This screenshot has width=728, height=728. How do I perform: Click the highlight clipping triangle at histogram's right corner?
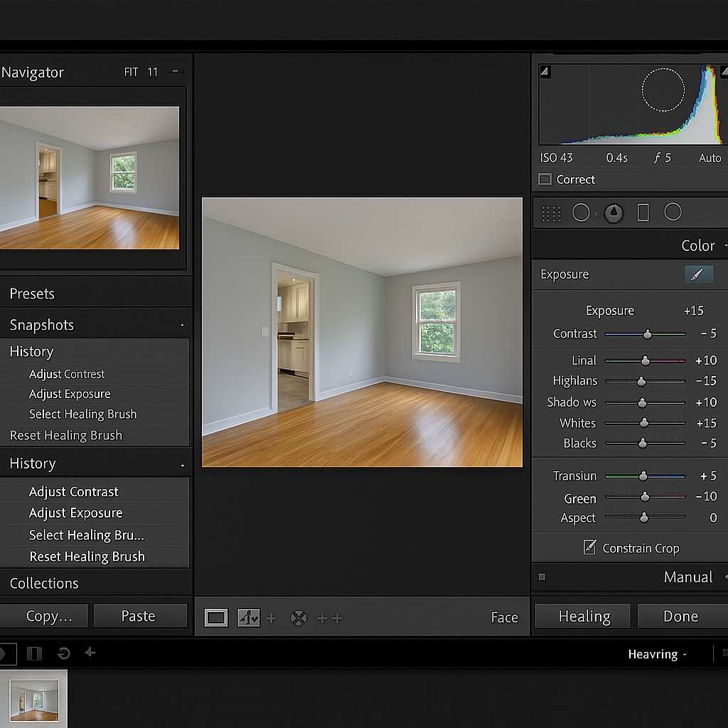click(724, 71)
